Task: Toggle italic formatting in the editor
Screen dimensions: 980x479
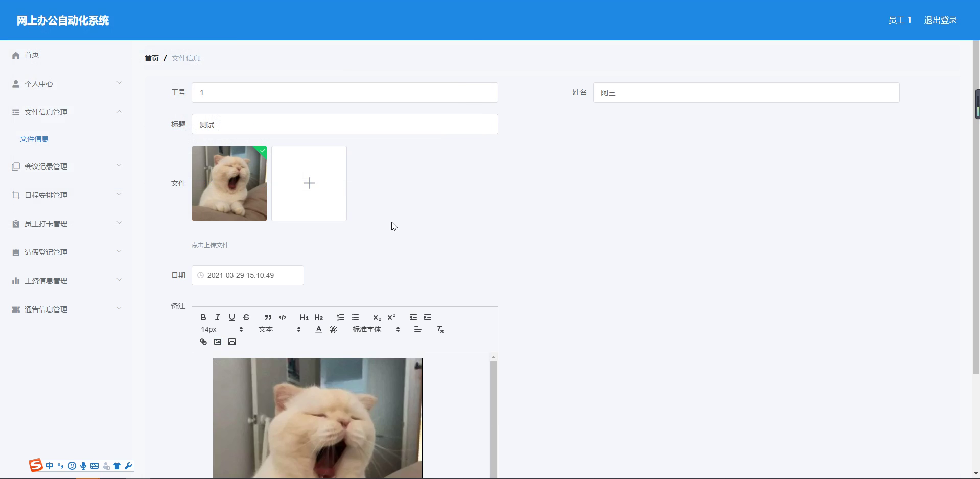Action: click(x=217, y=317)
